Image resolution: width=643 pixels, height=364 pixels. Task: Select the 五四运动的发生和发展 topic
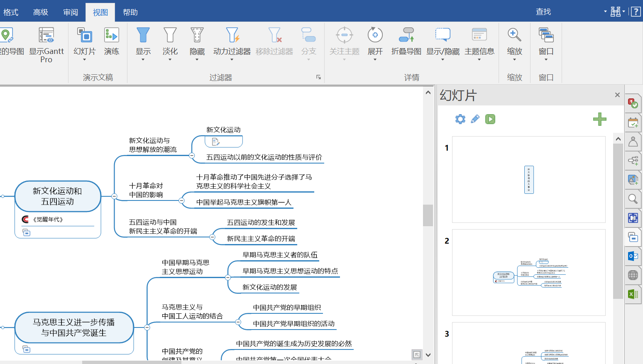261,222
